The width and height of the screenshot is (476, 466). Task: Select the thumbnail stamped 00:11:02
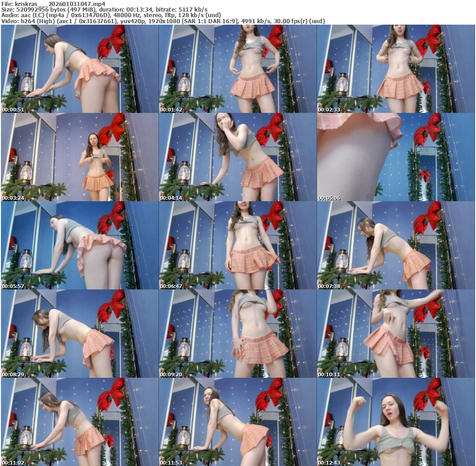pos(79,422)
